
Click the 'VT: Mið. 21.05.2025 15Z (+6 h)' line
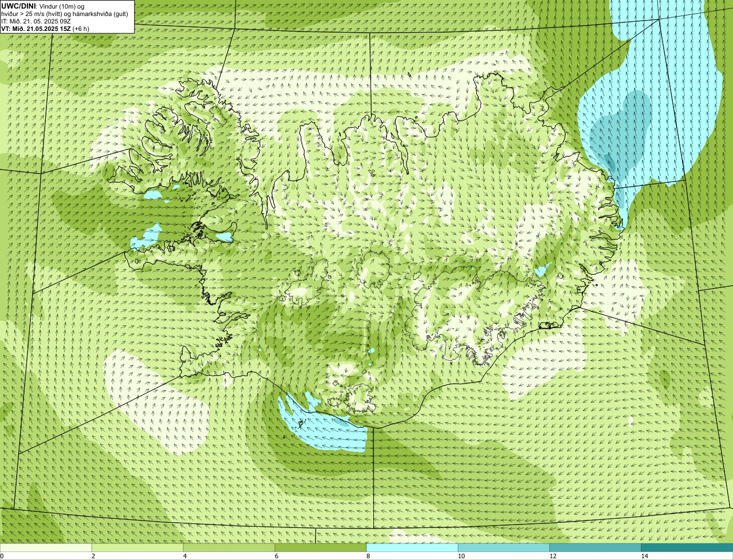(x=45, y=29)
